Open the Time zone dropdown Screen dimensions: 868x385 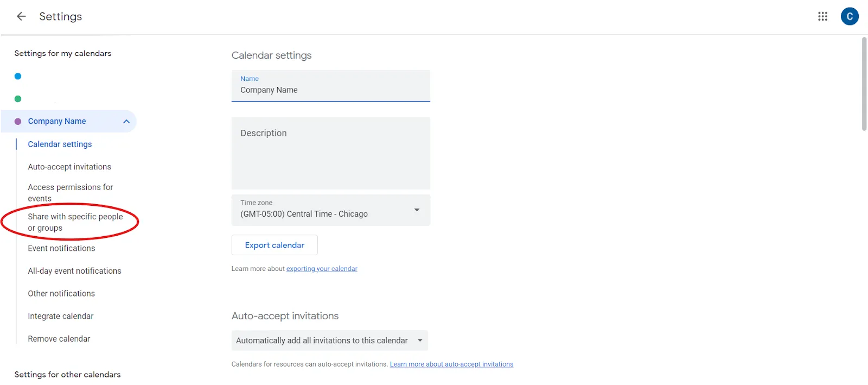pos(331,210)
